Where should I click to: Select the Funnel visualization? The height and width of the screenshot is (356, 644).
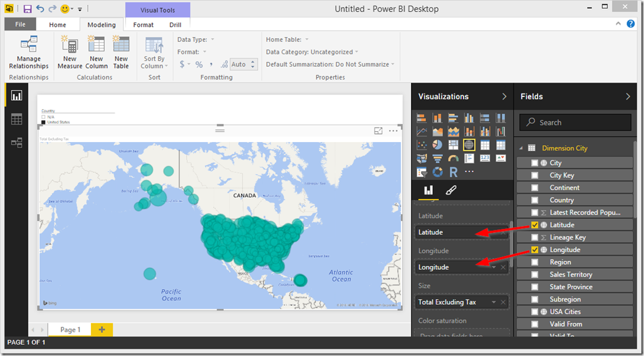coord(437,158)
